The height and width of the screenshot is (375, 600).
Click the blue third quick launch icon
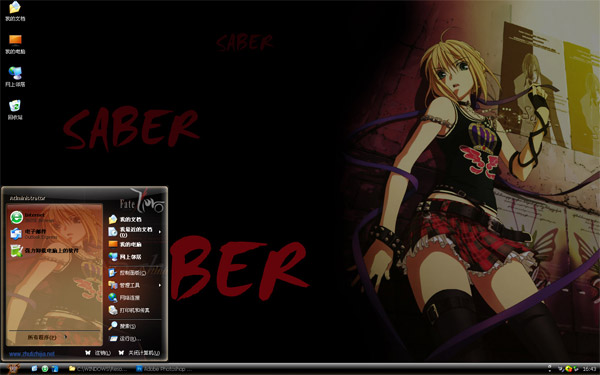click(55, 369)
